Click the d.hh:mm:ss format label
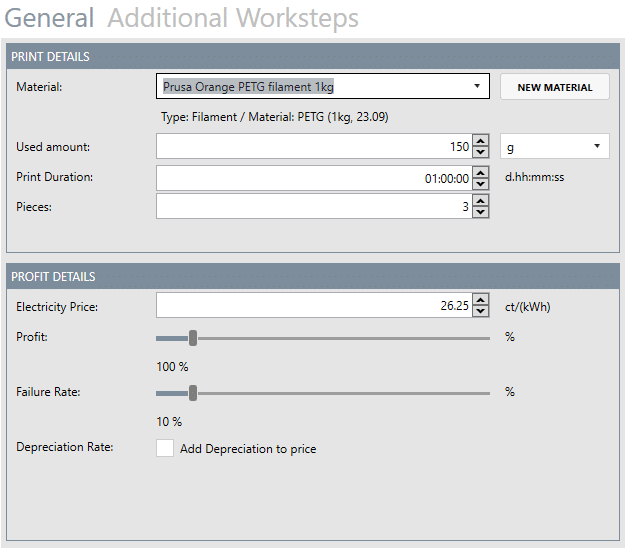 coord(534,177)
